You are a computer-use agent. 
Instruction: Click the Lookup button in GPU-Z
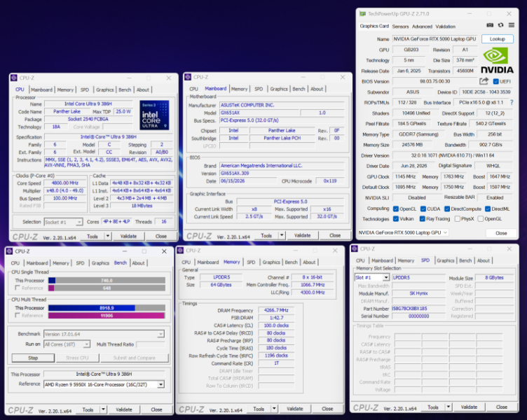click(498, 39)
